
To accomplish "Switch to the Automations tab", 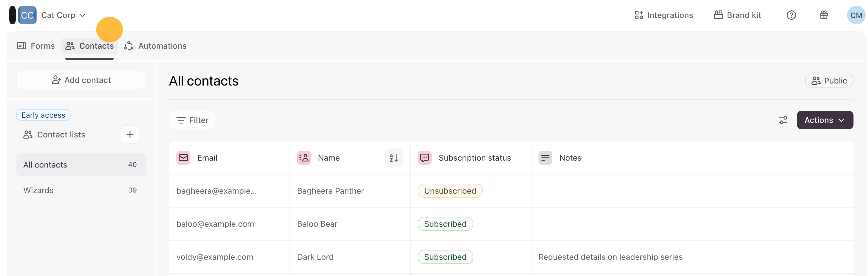I will point(155,46).
